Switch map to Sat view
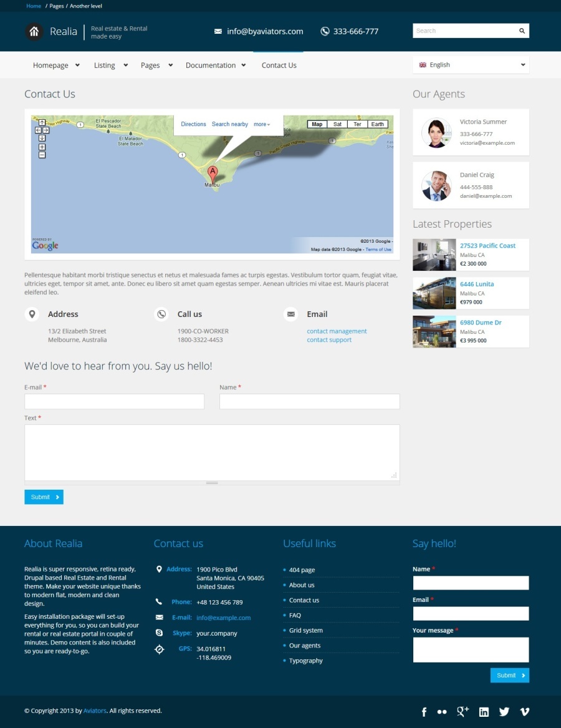Screen dimensions: 561x728 coord(337,124)
